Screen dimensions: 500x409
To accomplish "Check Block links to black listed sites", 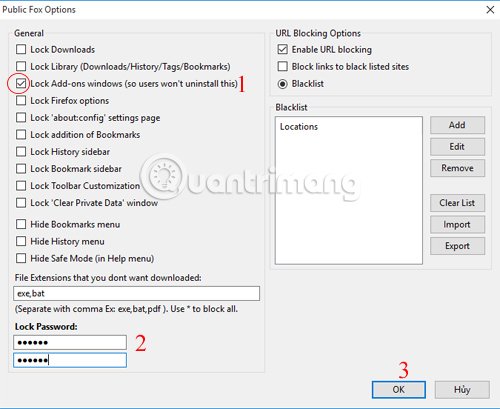I will pyautogui.click(x=282, y=66).
